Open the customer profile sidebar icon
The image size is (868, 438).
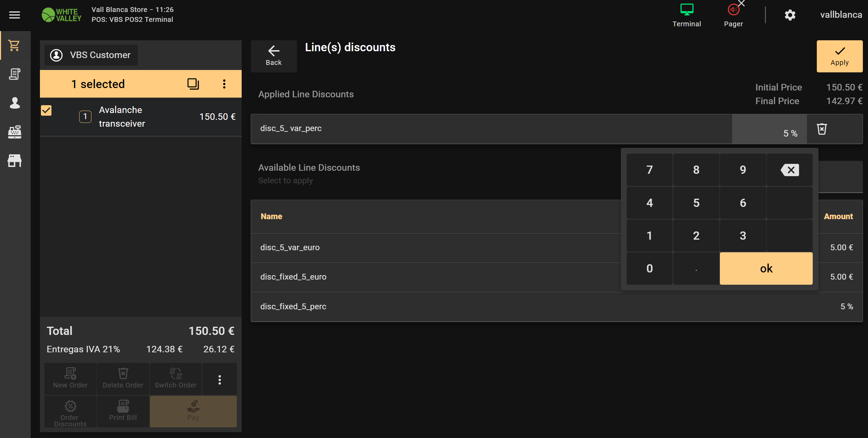(x=14, y=103)
